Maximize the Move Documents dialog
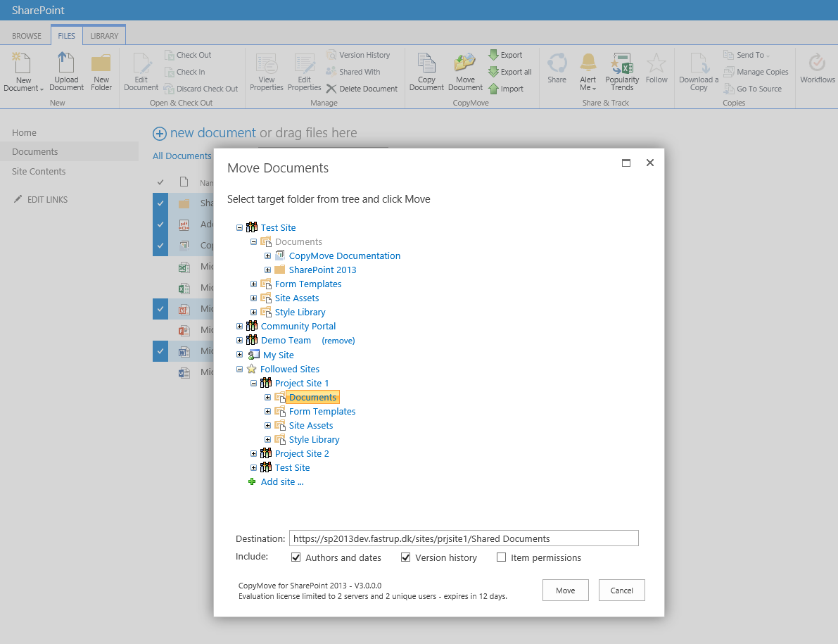Viewport: 838px width, 644px height. pyautogui.click(x=626, y=163)
